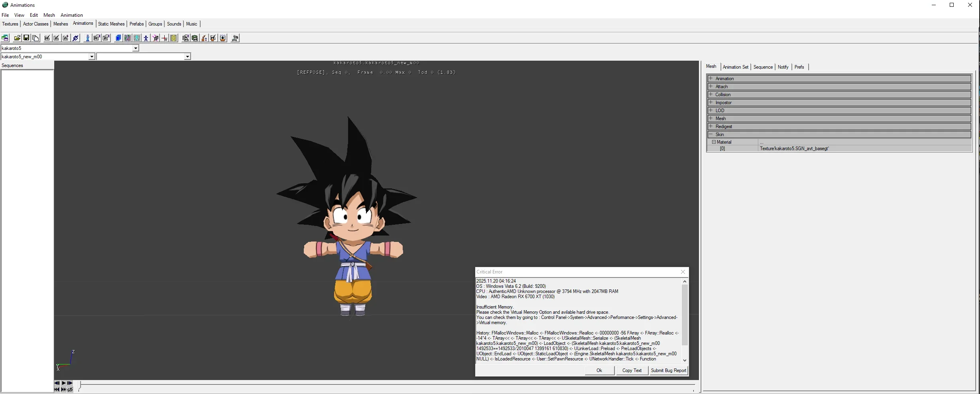Toggle the cyan skeleton influences view
This screenshot has height=394, width=980.
click(137, 38)
